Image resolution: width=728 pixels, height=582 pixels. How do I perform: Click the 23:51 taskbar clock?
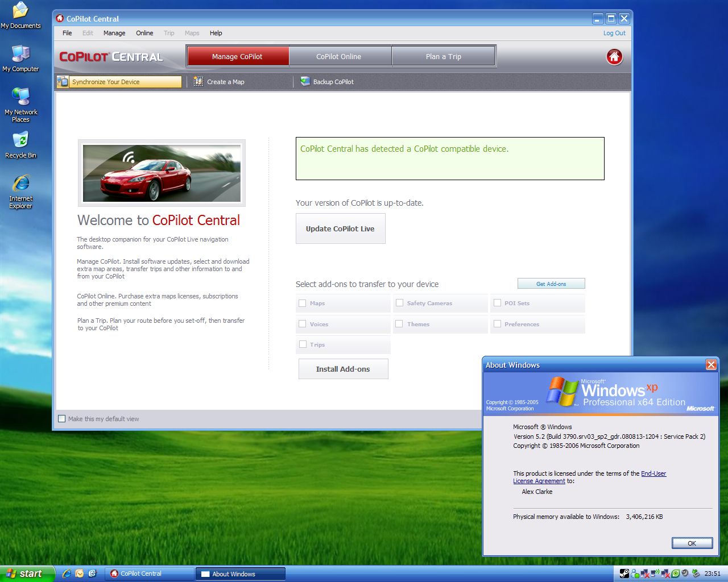point(712,573)
